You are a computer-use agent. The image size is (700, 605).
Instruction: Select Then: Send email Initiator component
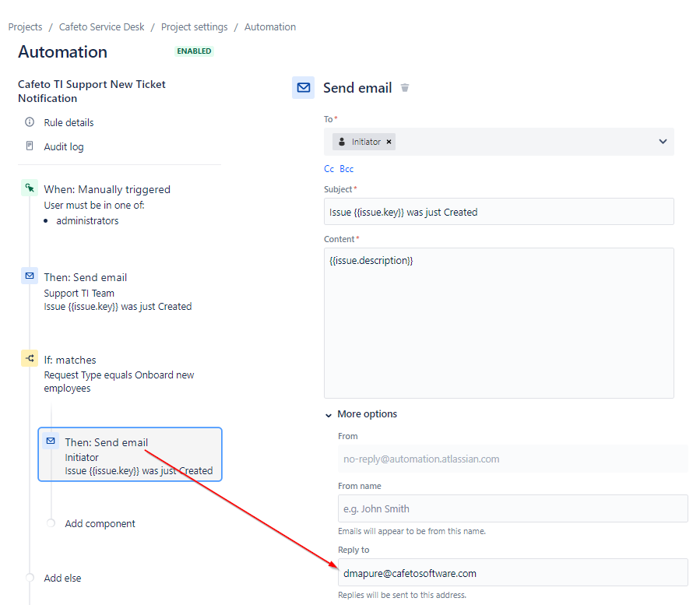tap(130, 455)
